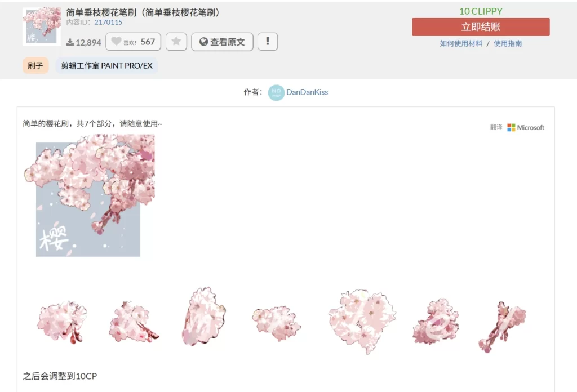The height and width of the screenshot is (392, 577).
Task: Click the first cherry blossom brush sample
Action: pyautogui.click(x=62, y=322)
